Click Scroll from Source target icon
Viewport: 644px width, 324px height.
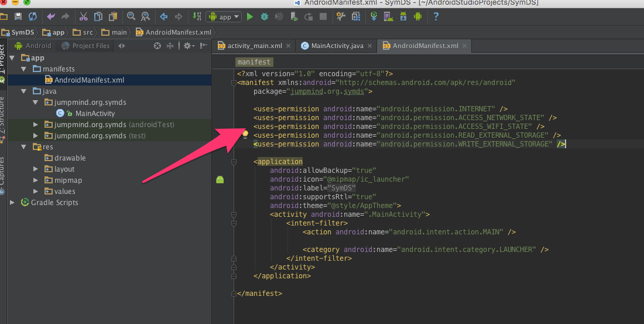157,46
